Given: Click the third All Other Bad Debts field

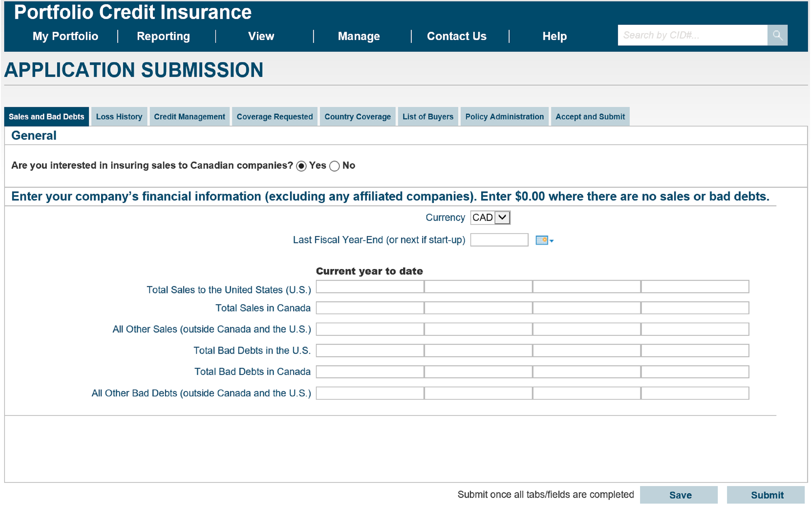Looking at the screenshot, I should pos(587,393).
